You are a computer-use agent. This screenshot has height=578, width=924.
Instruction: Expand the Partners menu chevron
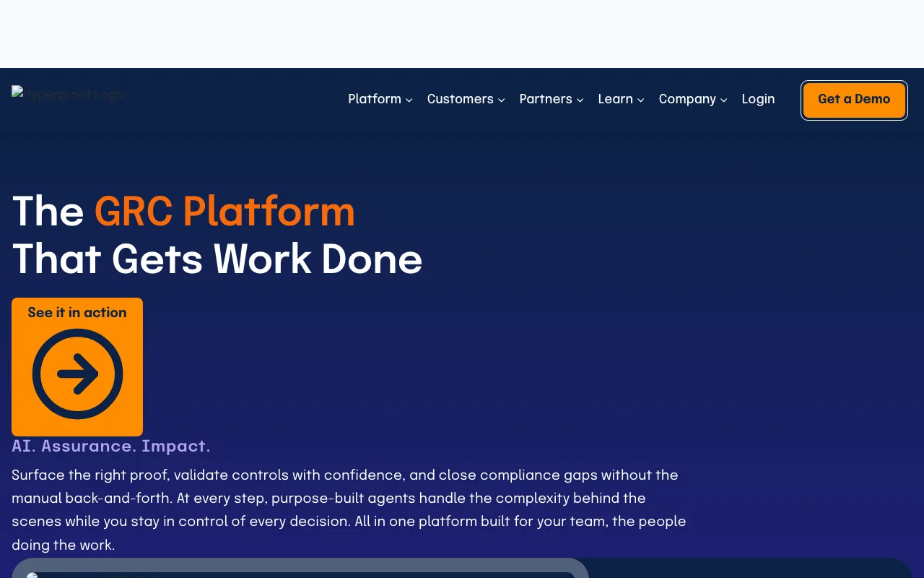click(x=580, y=100)
